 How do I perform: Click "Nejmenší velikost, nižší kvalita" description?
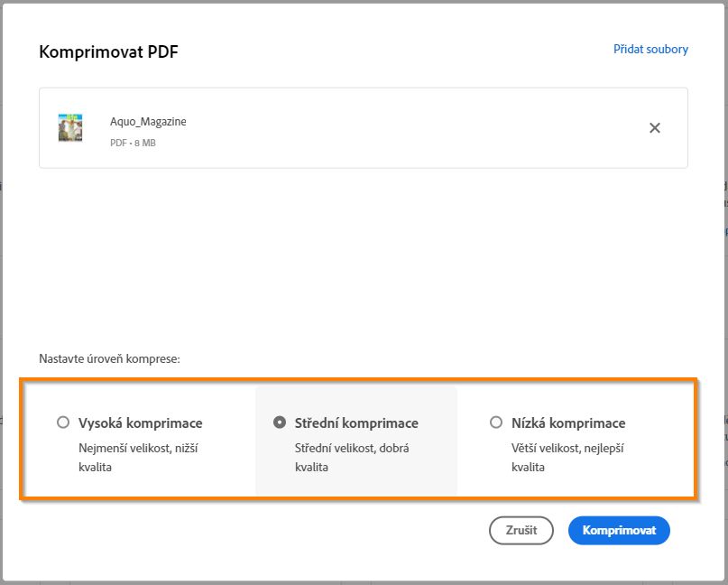(x=135, y=457)
